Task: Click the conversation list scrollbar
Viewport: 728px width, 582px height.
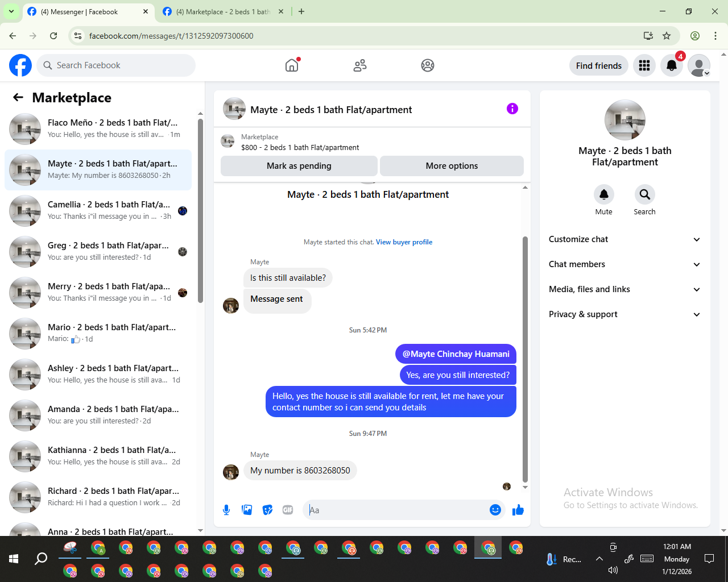Action: click(200, 210)
